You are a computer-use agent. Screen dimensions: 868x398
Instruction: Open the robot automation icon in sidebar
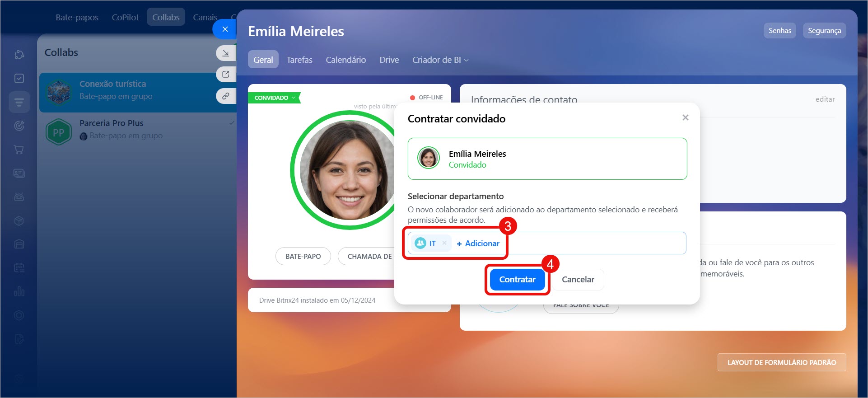(x=19, y=197)
